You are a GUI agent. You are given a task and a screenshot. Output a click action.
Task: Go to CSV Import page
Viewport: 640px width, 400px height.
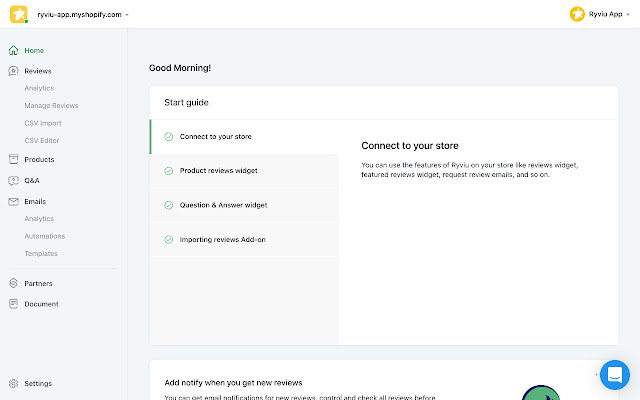pos(43,123)
